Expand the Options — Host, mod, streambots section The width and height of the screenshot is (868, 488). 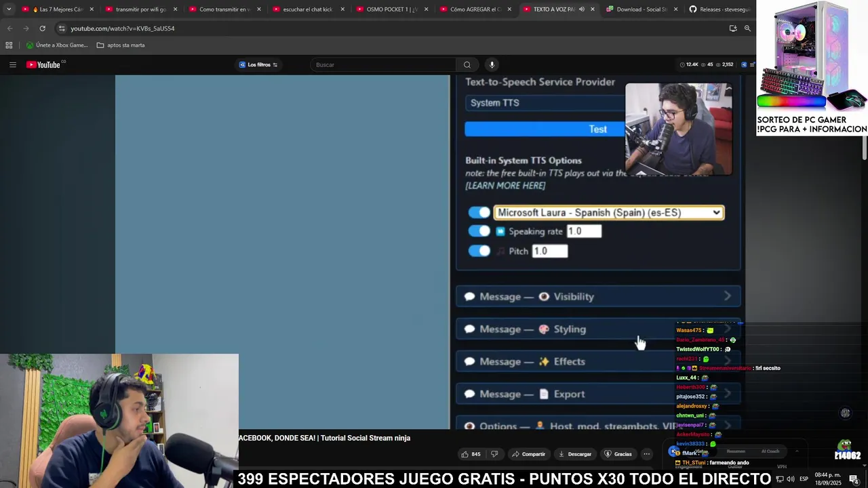(598, 424)
